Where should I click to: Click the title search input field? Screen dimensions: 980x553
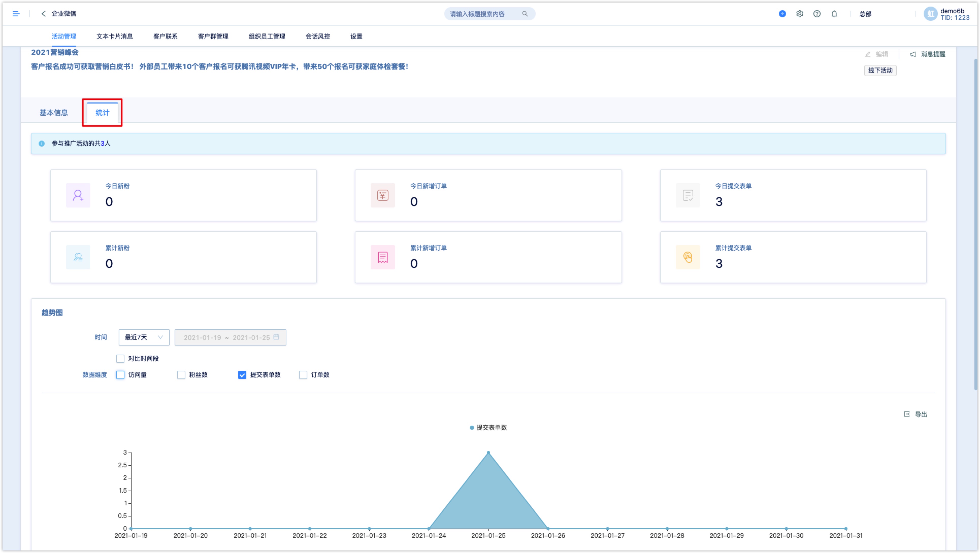(x=490, y=14)
